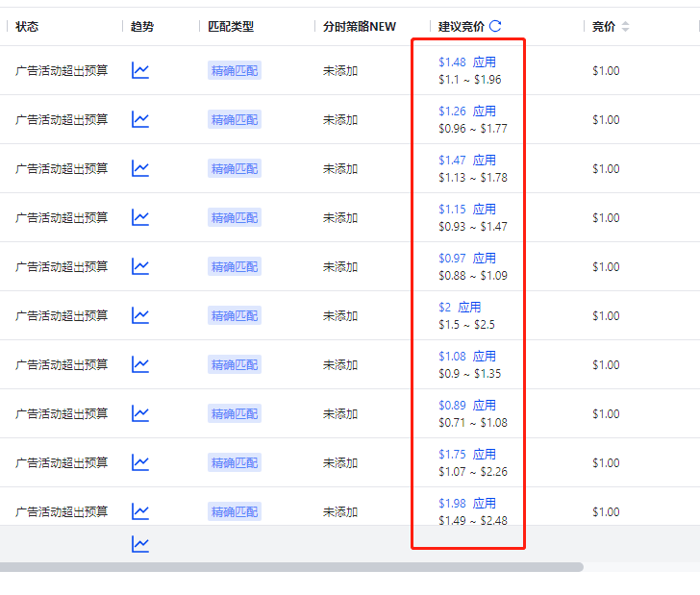View trend icon in the $1.15 suggestion row
700x595 pixels.
point(140,217)
